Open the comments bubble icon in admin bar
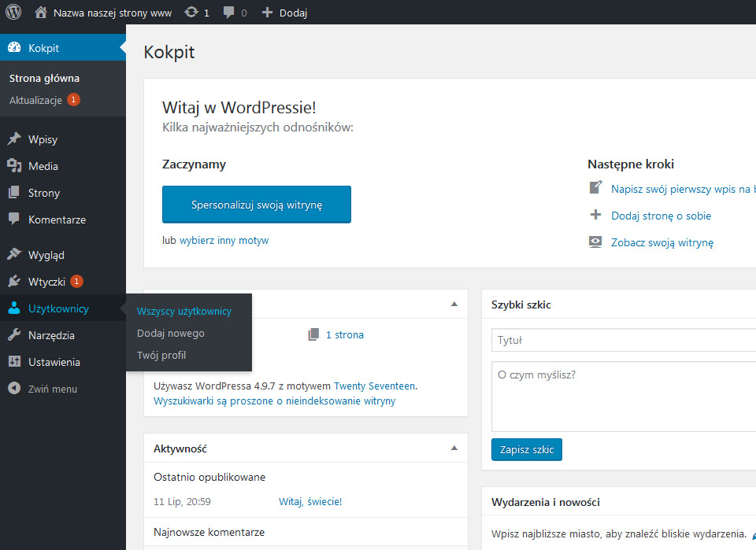This screenshot has height=550, width=756. pos(228,13)
